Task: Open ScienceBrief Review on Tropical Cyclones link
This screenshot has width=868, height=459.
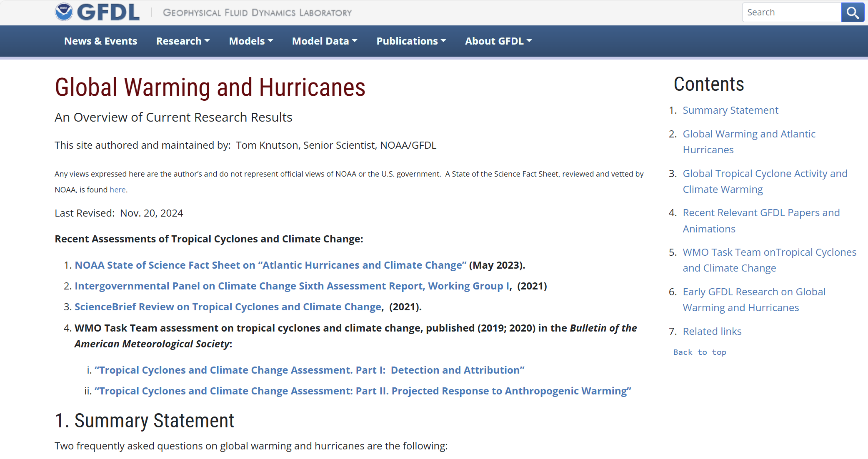Action: (228, 307)
